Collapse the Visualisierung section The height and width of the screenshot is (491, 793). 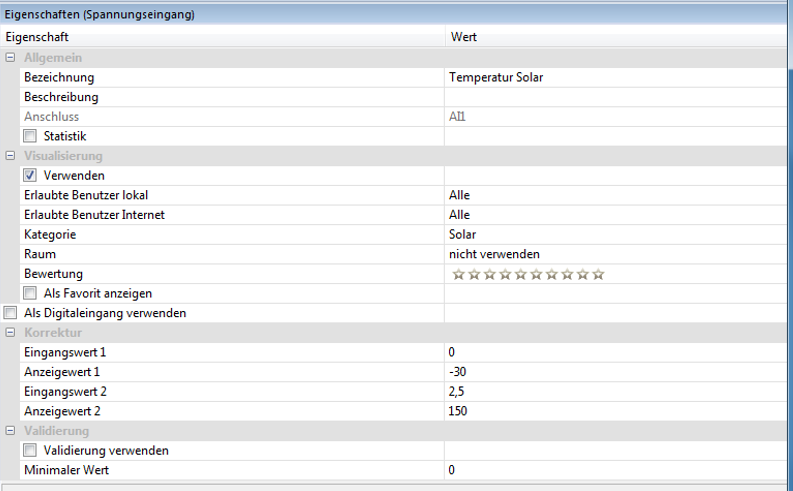tap(10, 156)
